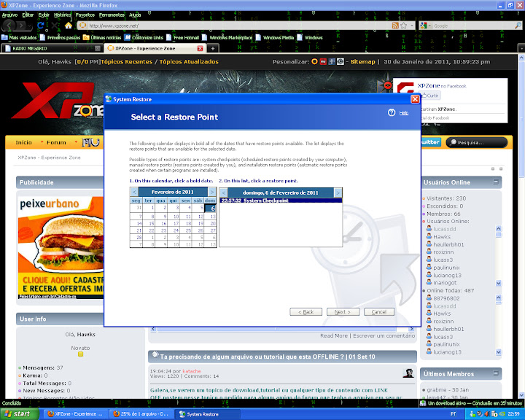Click the Free Hotmail bookmark
Screen dimensions: 525x420
[182, 37]
